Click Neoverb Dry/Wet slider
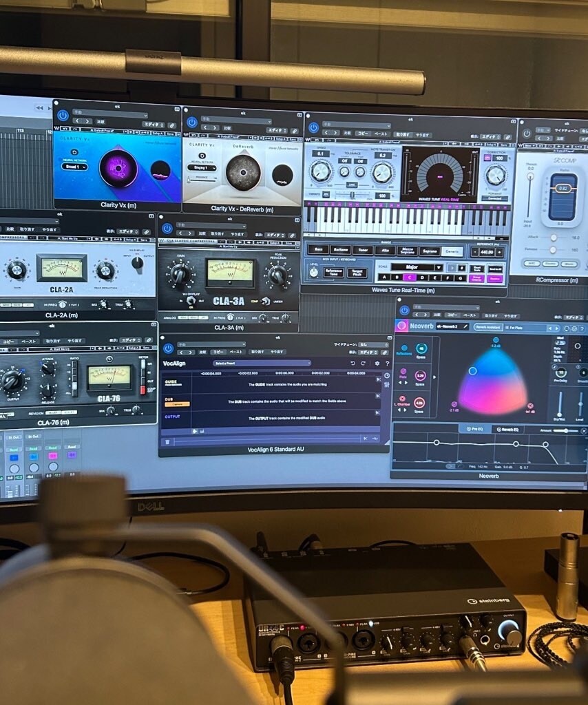The width and height of the screenshot is (588, 705). [560, 403]
